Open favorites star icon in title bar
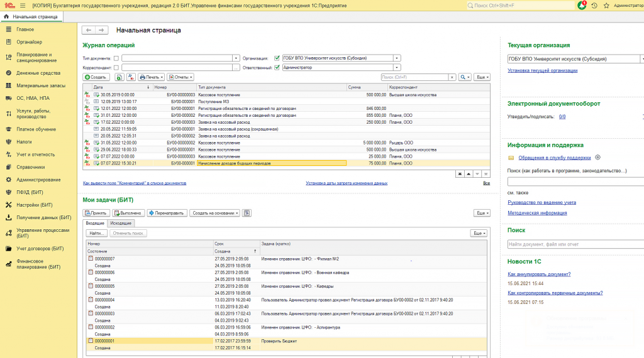 click(x=606, y=5)
